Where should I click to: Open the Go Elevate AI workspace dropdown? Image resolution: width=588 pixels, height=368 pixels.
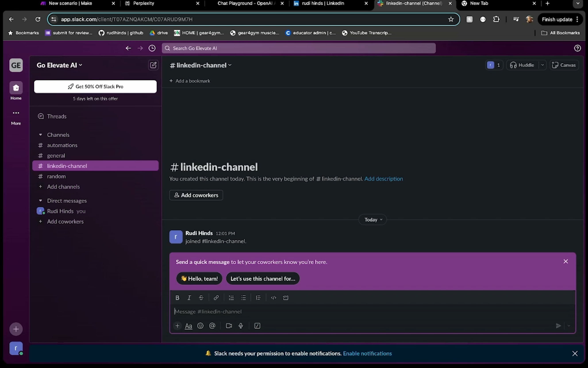point(59,65)
